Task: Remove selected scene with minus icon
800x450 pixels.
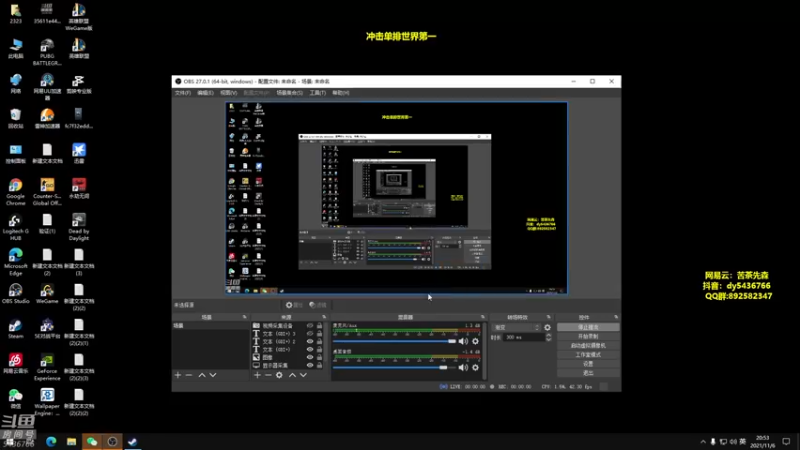Action: [x=189, y=375]
